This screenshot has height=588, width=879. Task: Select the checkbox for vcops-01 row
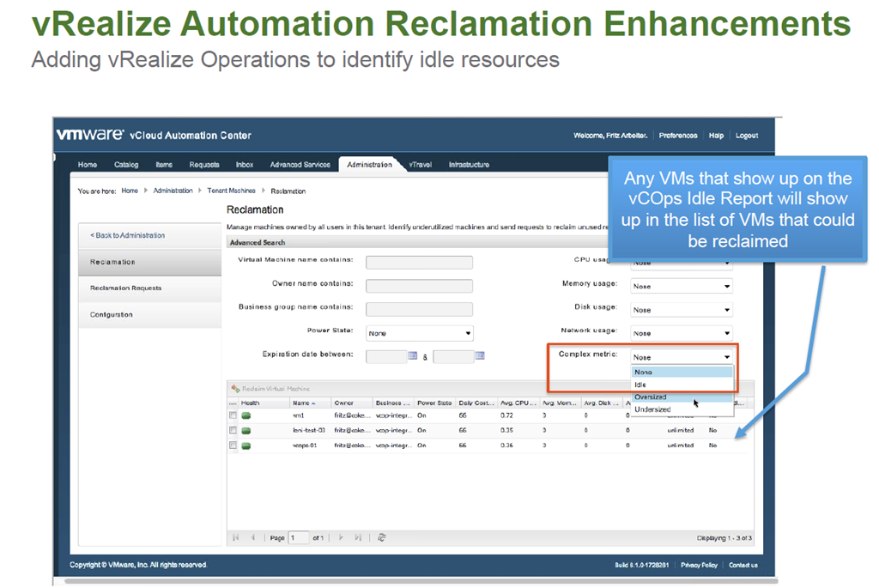(233, 446)
